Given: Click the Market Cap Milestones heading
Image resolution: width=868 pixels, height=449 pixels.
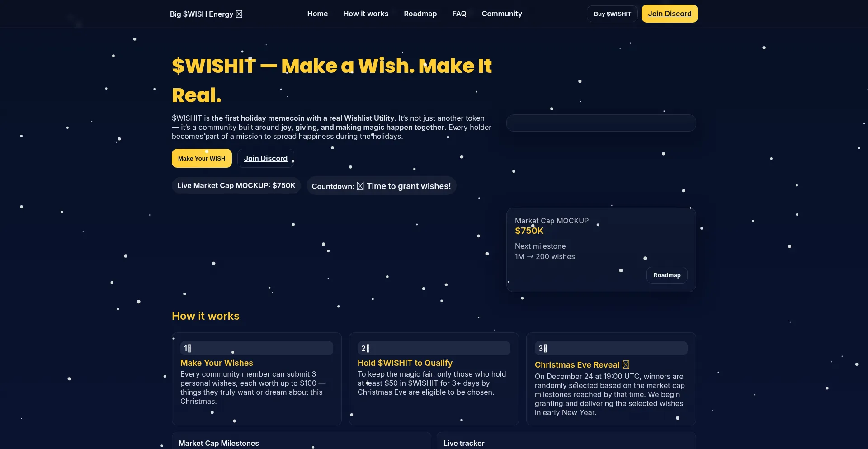Looking at the screenshot, I should tap(219, 443).
